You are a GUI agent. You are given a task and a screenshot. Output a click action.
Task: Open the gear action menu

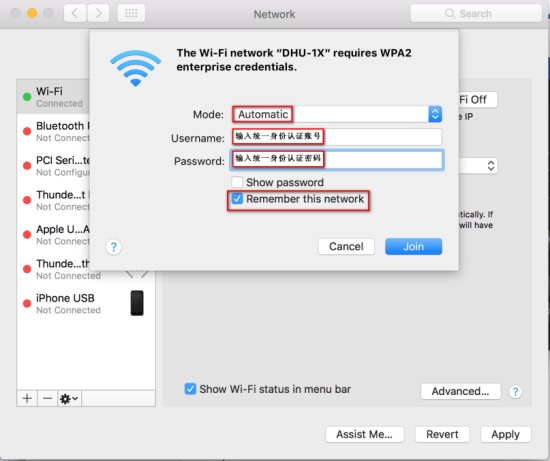(69, 398)
